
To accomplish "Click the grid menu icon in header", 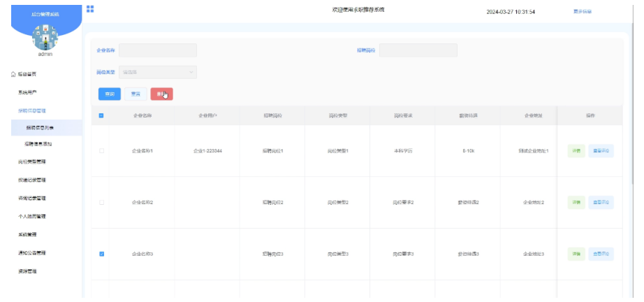I will click(x=90, y=9).
